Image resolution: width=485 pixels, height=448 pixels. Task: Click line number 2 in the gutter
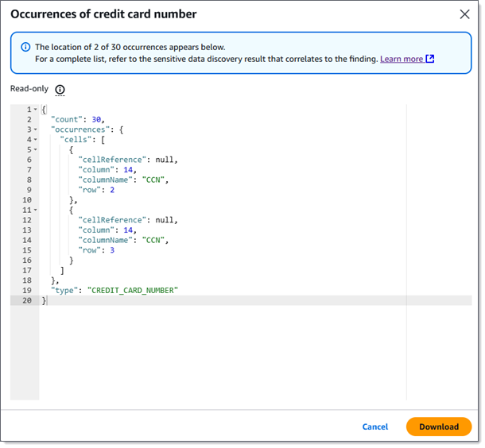pyautogui.click(x=28, y=119)
